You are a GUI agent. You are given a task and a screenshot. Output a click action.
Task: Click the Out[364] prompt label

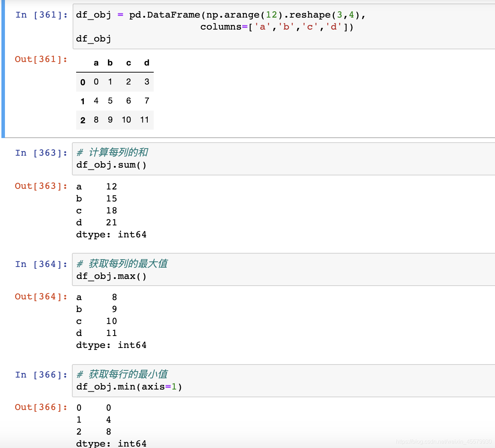[41, 297]
